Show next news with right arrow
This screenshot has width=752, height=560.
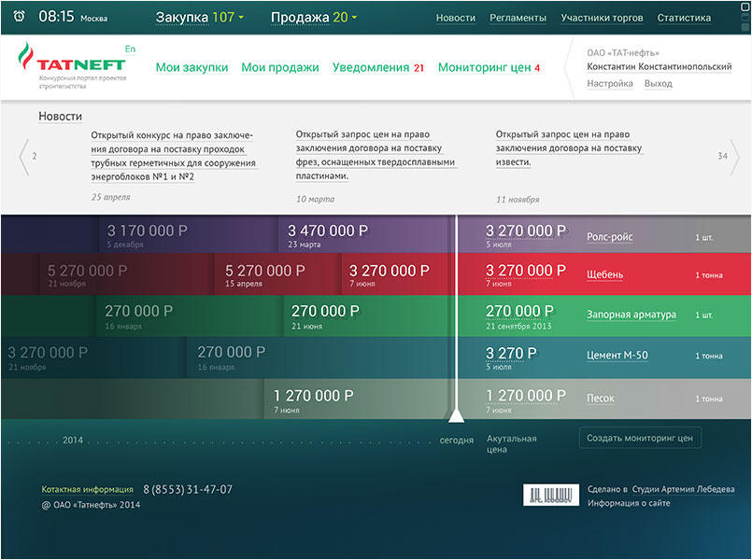(733, 157)
